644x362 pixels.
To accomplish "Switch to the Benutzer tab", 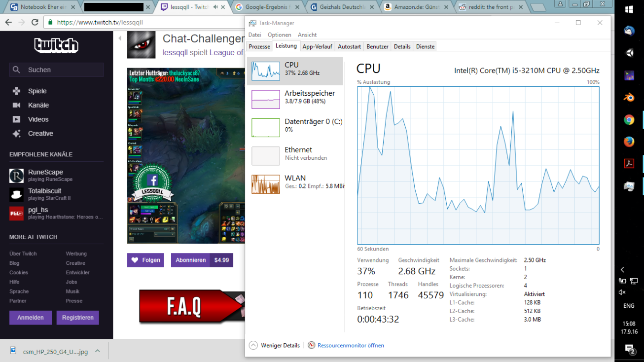I will coord(378,46).
